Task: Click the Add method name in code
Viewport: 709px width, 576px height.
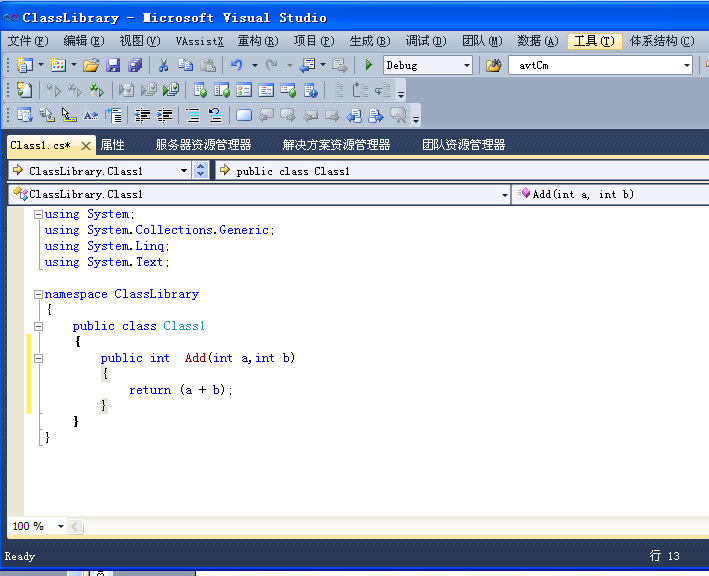Action: pyautogui.click(x=195, y=358)
